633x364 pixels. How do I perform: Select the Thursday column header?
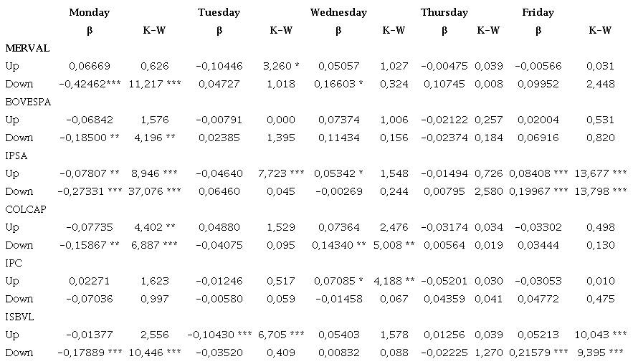(444, 12)
